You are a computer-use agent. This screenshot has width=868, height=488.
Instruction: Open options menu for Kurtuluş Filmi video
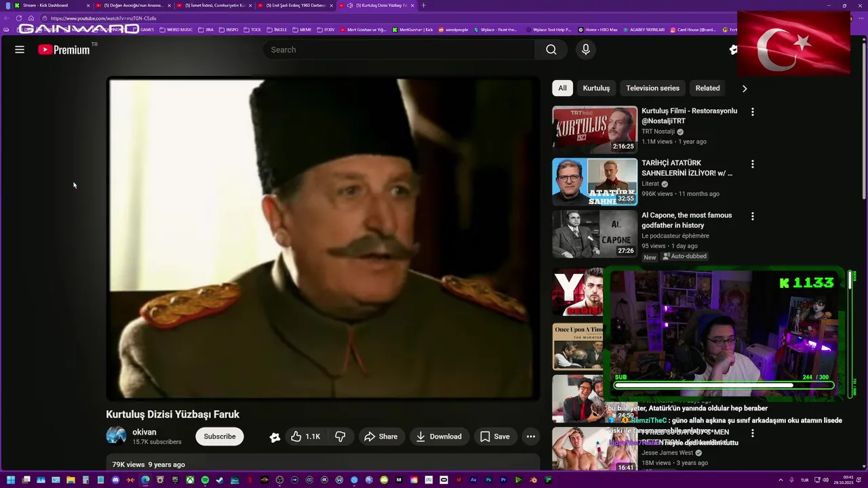[x=752, y=112]
